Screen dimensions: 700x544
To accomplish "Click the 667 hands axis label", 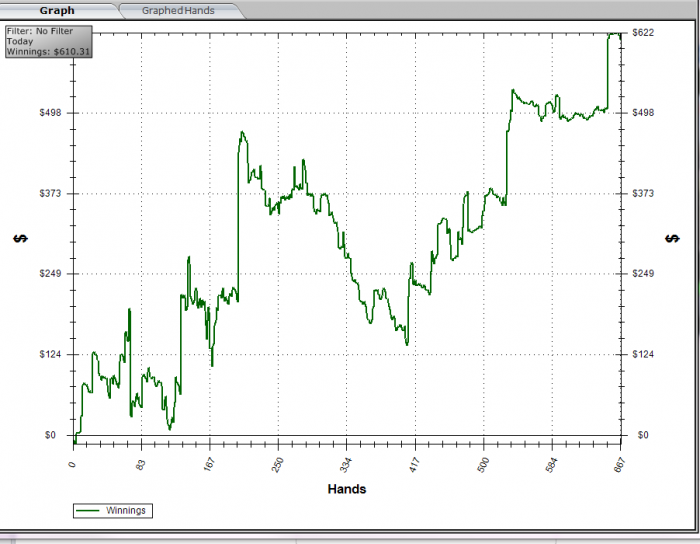I will (619, 465).
